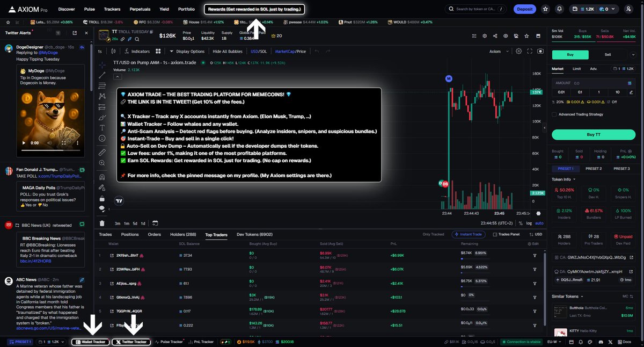Screen dimensions: 644x347
Task: Select the ruler measure tool
Action: 102,153
